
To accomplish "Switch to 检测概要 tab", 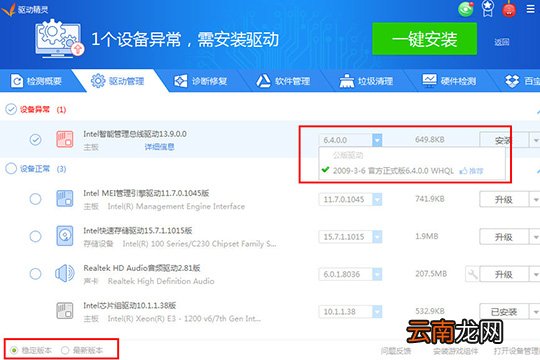I will click(36, 81).
